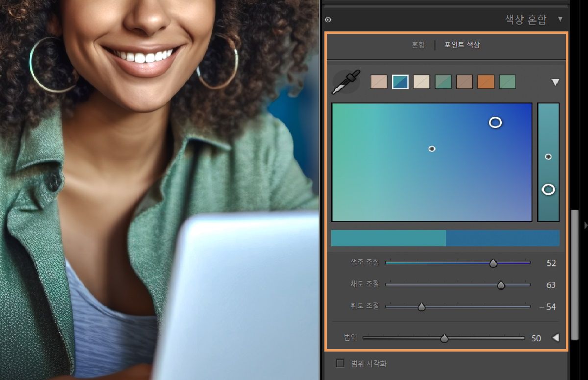Switch to the 포인트 색상 tab

tap(462, 45)
